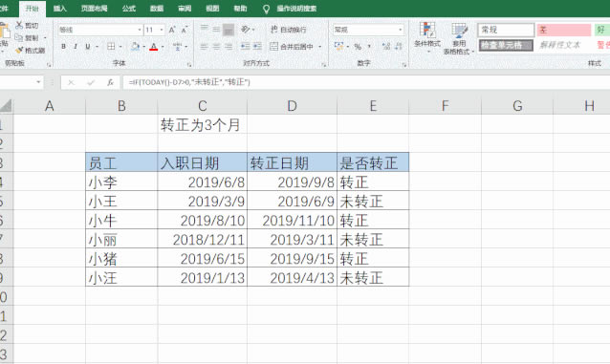Click the highlighted bottom align icon
610x364 pixels.
[x=229, y=30]
